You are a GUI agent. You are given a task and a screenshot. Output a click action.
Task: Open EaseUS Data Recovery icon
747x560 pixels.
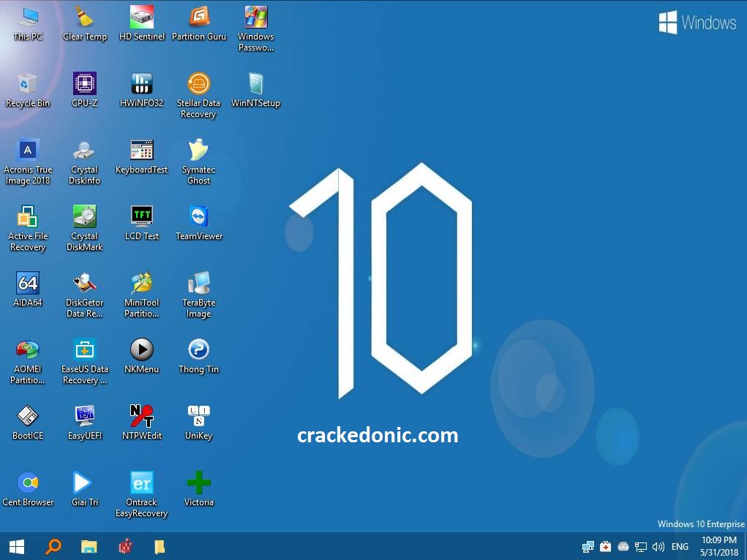click(85, 362)
